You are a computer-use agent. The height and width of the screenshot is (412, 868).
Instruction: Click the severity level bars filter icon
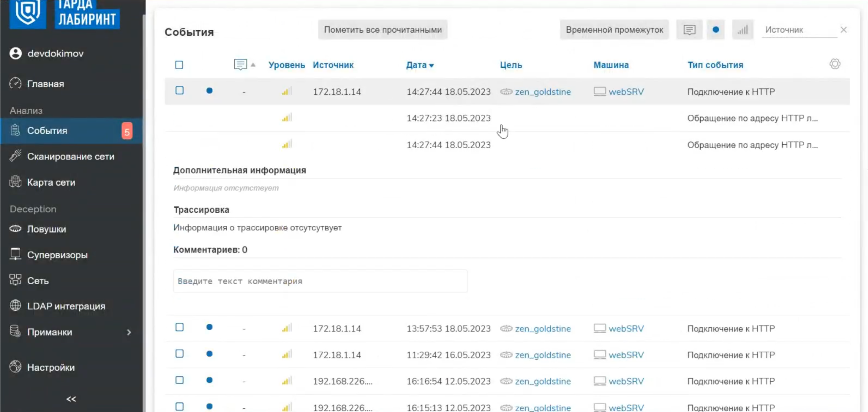(742, 30)
